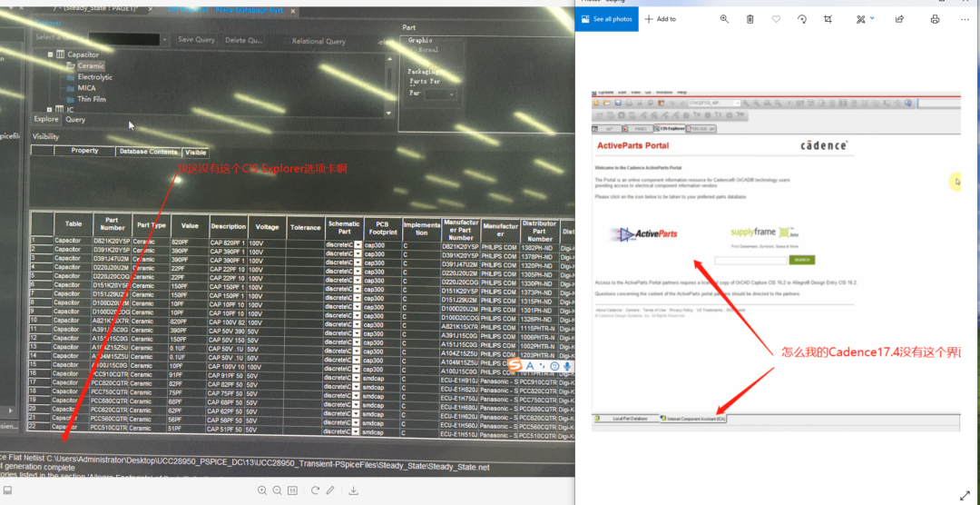Click the zoom magnifier icon in Photos toolbar

724,19
